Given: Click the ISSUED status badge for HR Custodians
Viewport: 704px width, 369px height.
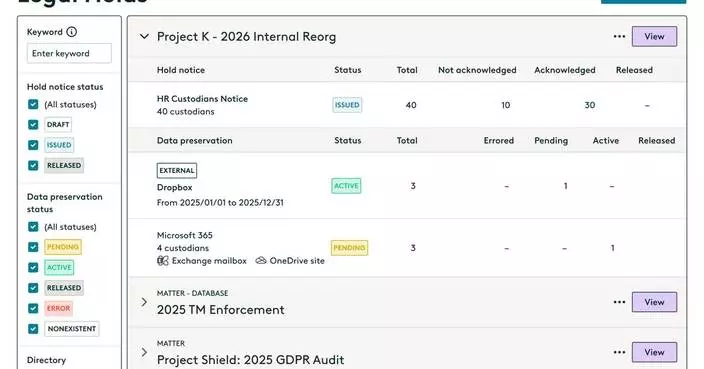Looking at the screenshot, I should [347, 105].
